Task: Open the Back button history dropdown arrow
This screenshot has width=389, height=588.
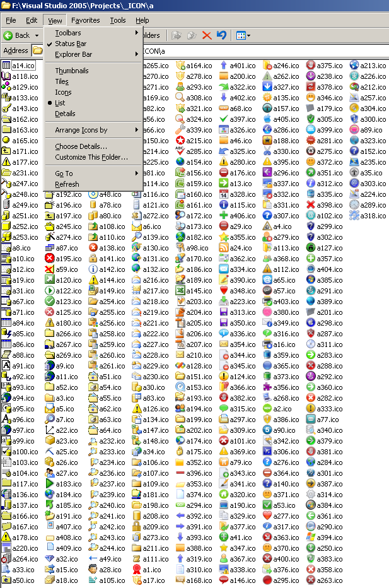Action: coord(37,35)
